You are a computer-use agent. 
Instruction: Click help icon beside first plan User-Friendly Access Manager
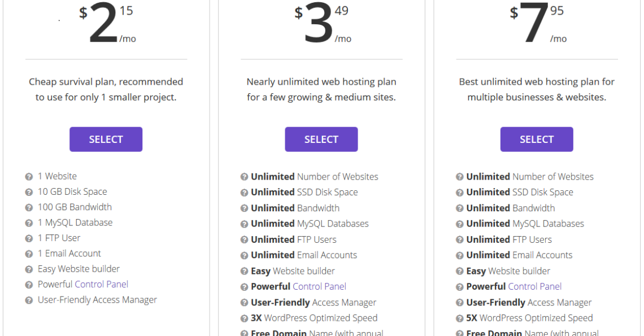[x=29, y=300]
